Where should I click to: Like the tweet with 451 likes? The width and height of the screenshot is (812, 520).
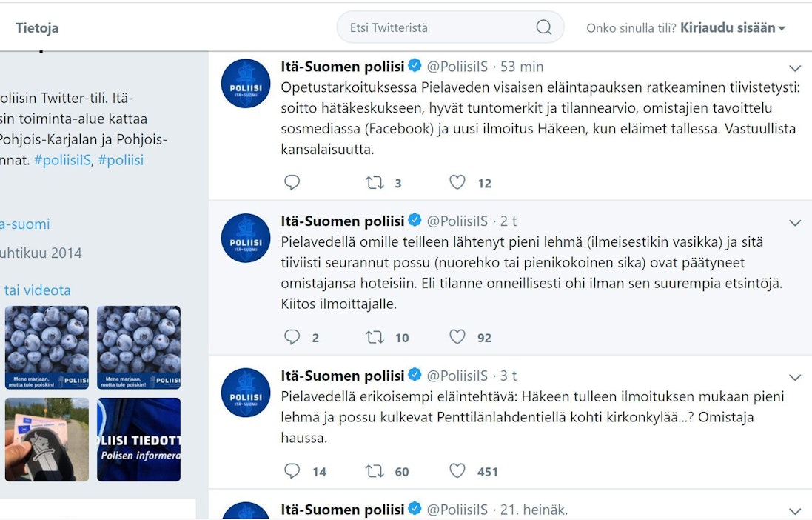[x=457, y=471]
